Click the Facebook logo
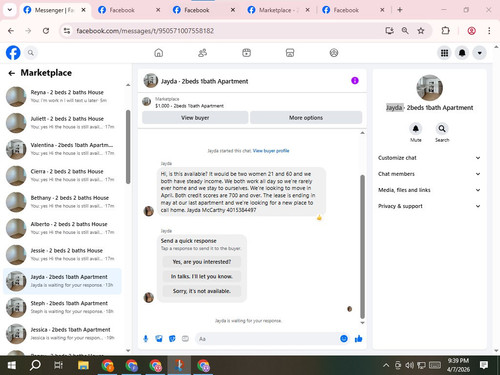The image size is (500, 375). (13, 53)
